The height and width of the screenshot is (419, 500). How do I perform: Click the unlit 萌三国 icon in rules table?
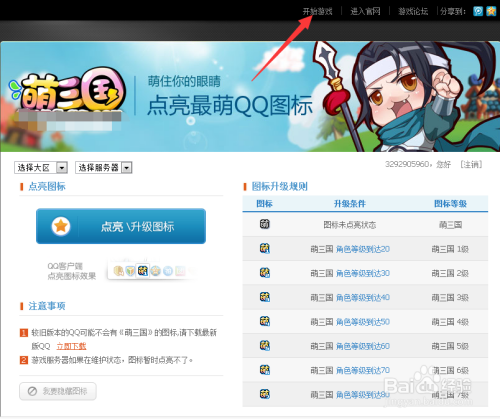click(x=265, y=224)
